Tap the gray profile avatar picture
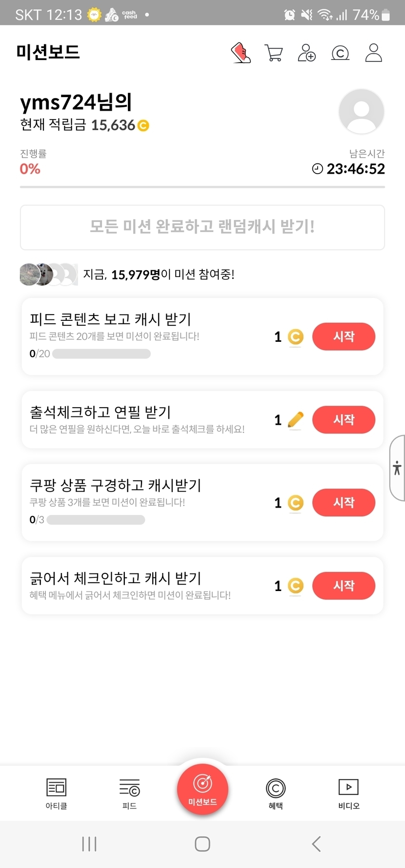405x868 pixels. [361, 111]
